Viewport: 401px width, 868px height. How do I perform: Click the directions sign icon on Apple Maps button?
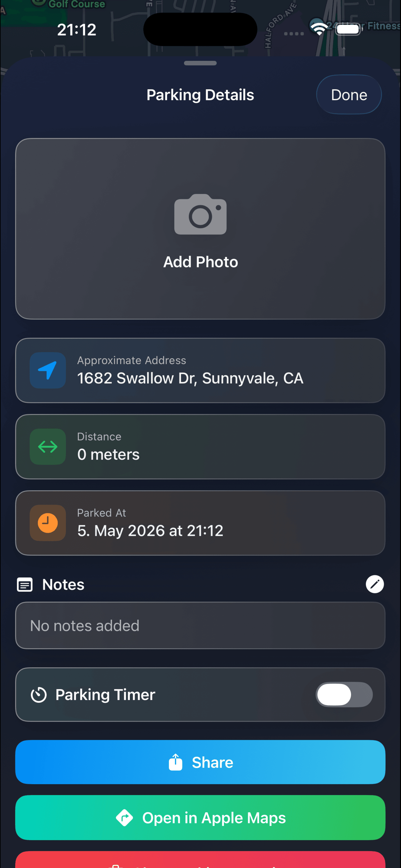pos(125,817)
